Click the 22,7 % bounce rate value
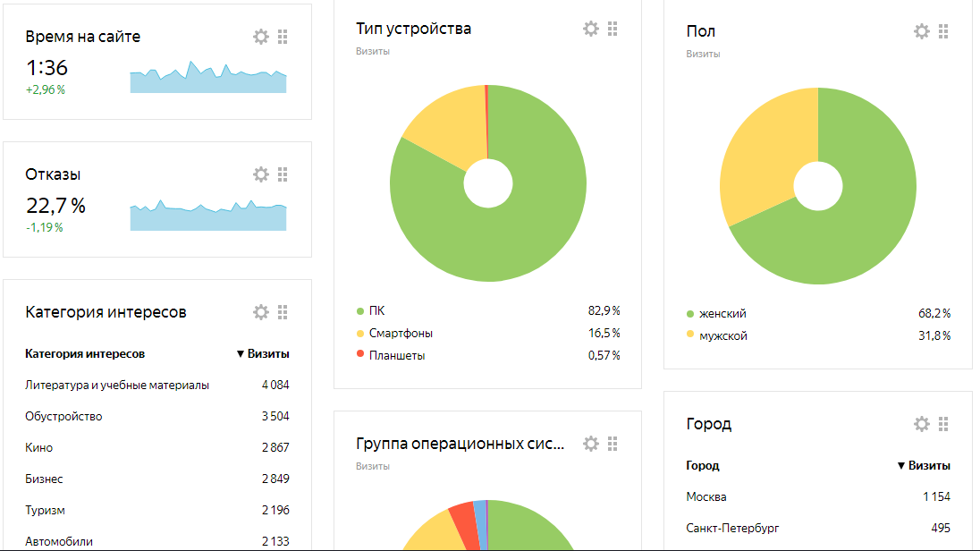 point(55,205)
